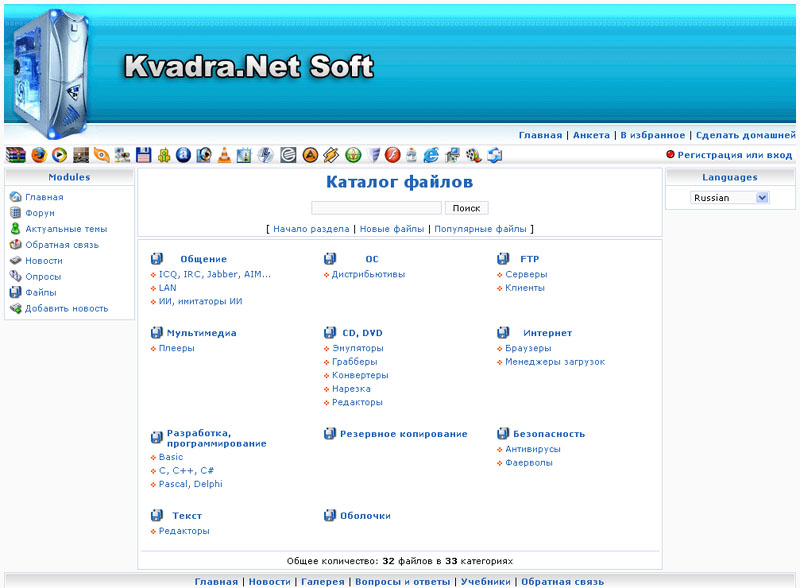Open Фаерволы subcategory

pos(529,463)
